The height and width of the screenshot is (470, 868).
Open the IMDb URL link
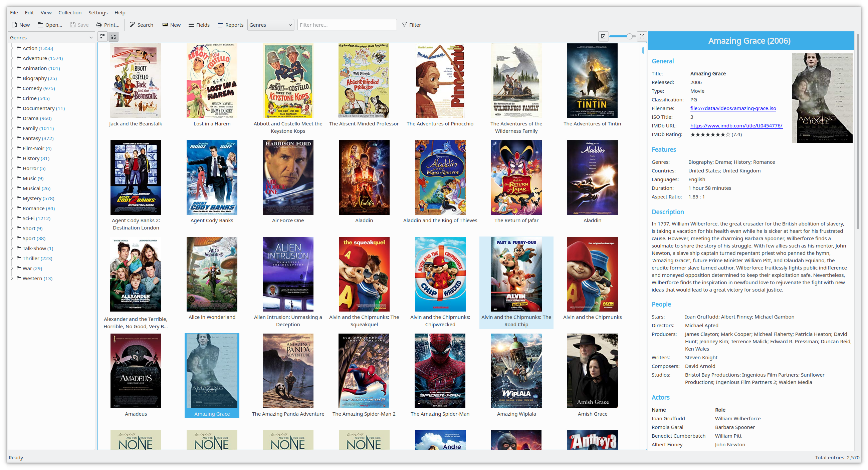pos(736,125)
